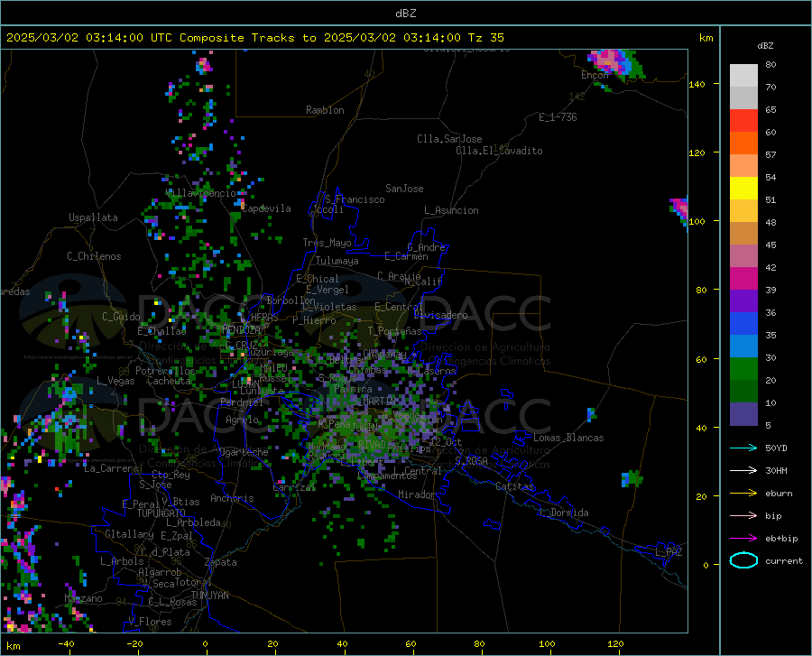This screenshot has height=656, width=812.
Task: Click the Capdevila map label
Action: (x=266, y=208)
